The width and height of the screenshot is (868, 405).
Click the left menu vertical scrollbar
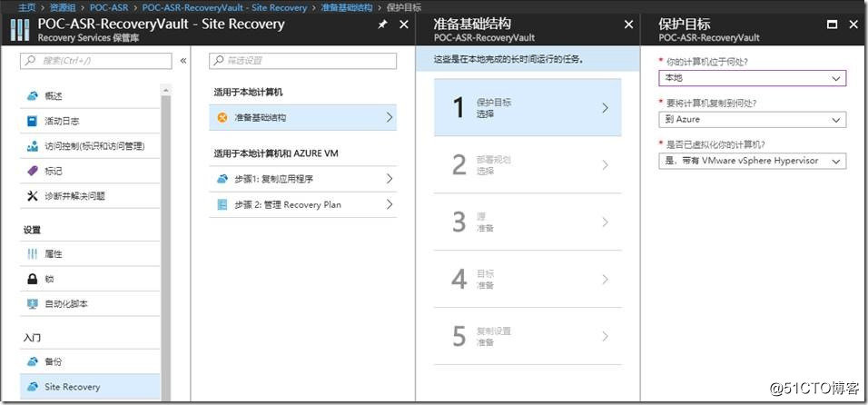click(166, 248)
